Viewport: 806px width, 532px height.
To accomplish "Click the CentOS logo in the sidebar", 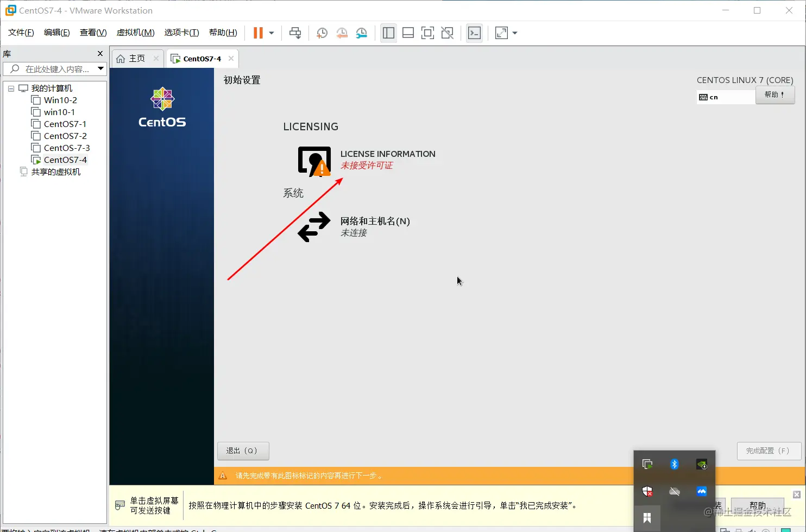I will tap(162, 108).
